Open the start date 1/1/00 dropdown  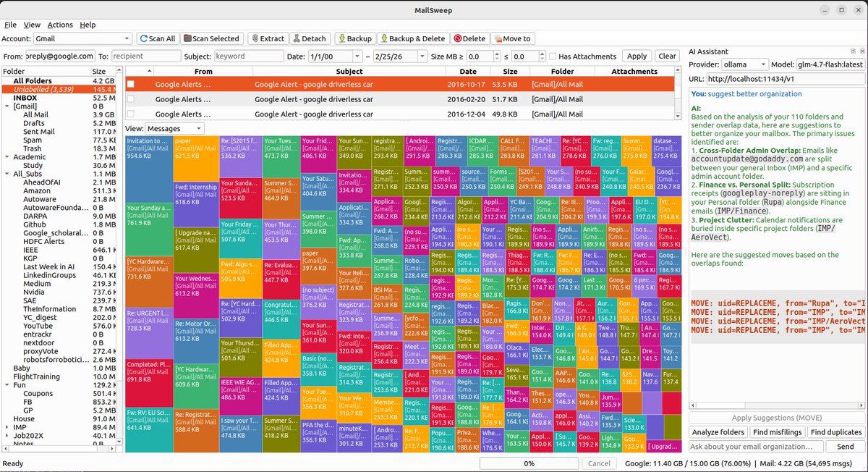pyautogui.click(x=357, y=56)
